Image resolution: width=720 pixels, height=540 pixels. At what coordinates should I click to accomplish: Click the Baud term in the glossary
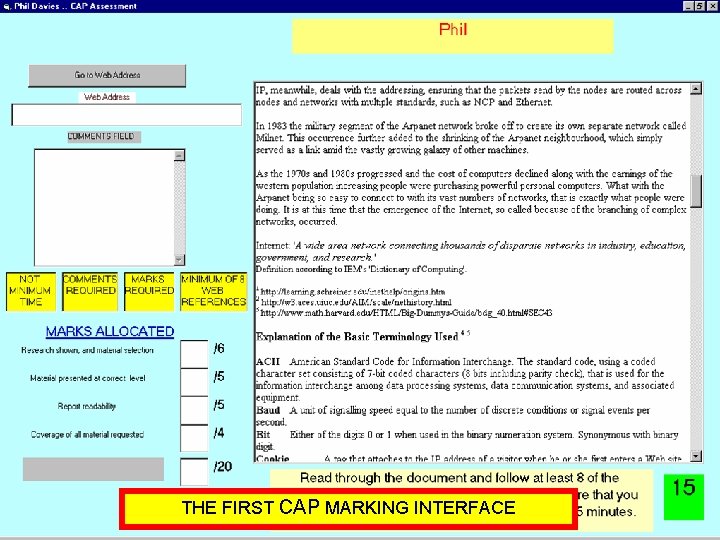(x=268, y=410)
